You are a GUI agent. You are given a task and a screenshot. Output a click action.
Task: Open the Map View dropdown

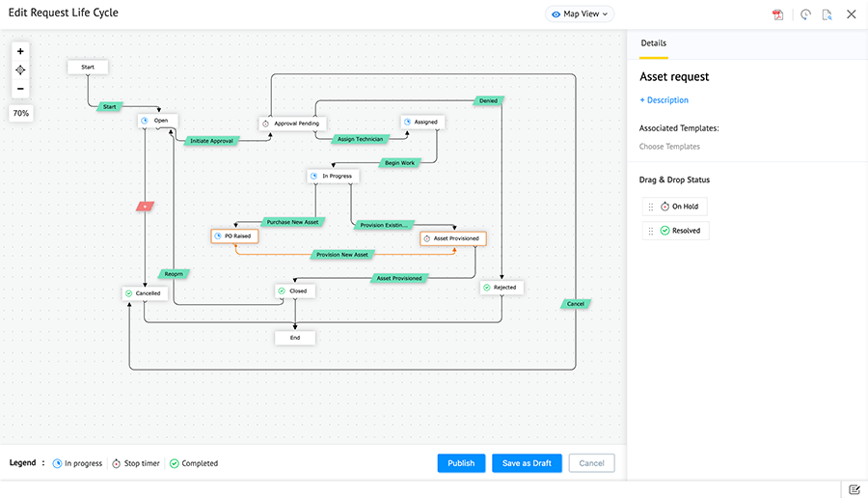click(580, 14)
